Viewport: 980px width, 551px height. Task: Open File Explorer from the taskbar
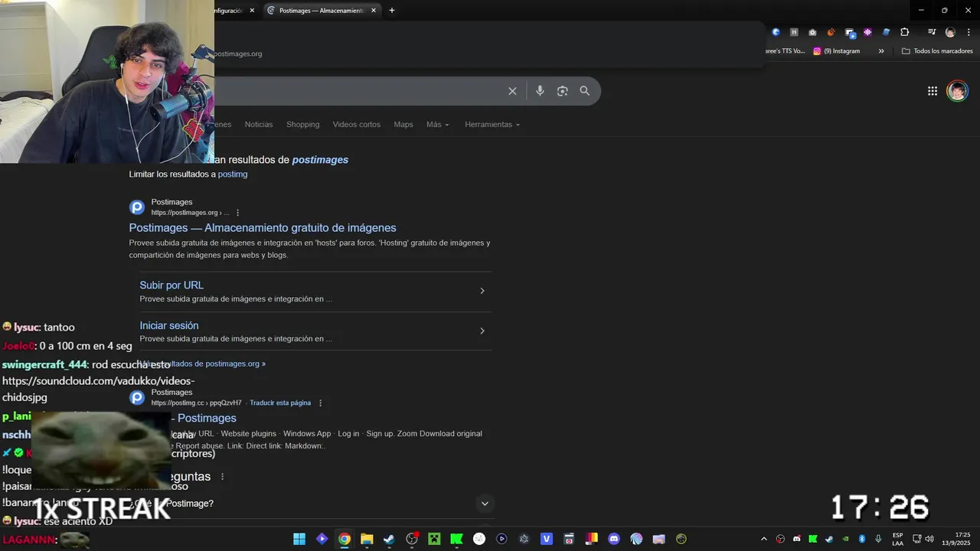pos(367,539)
